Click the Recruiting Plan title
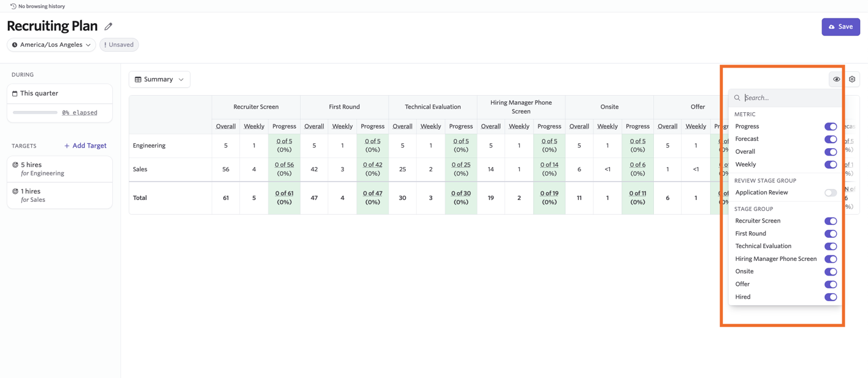This screenshot has height=378, width=868. 52,26
